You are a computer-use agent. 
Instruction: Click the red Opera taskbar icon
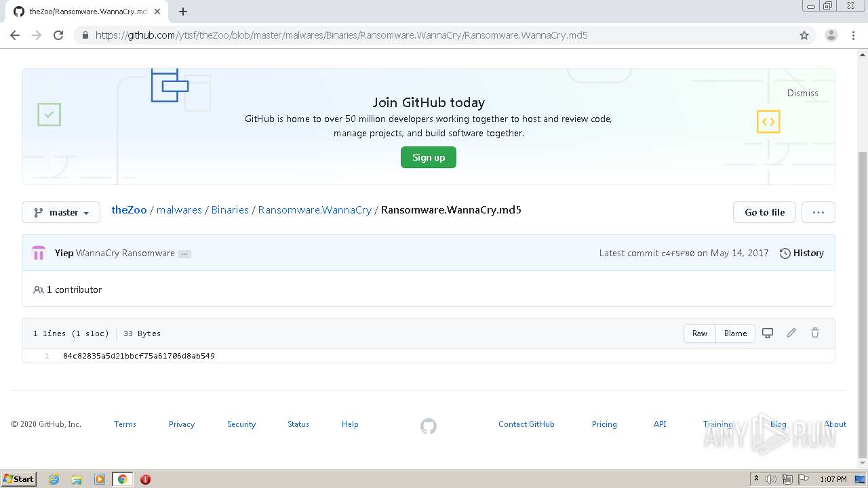pyautogui.click(x=145, y=479)
